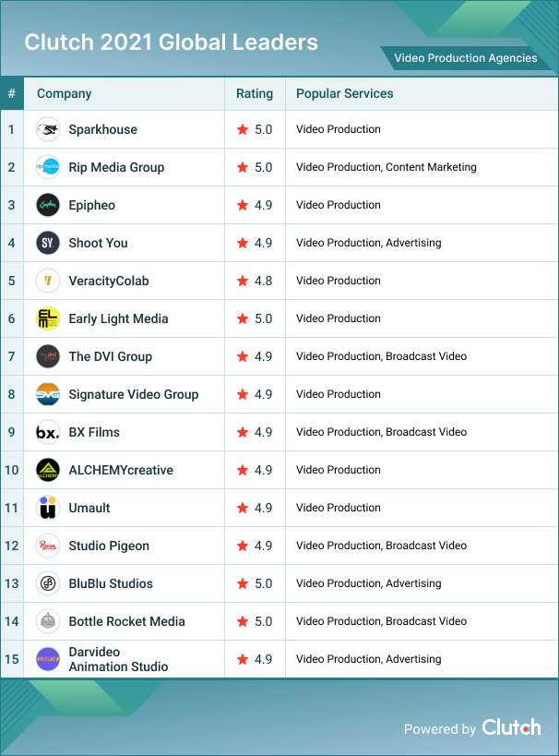Open the Darvideo Animation Studio name
The height and width of the screenshot is (756, 559).
tap(118, 659)
